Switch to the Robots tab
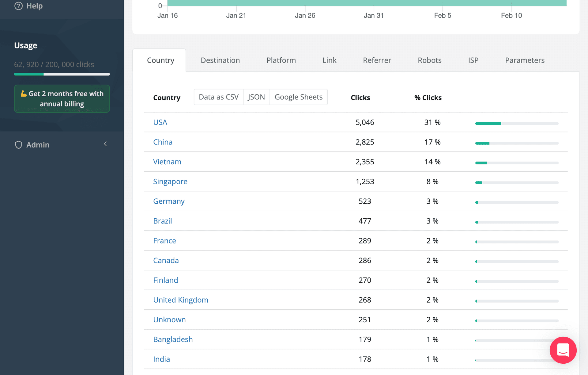The image size is (588, 375). pos(429,60)
